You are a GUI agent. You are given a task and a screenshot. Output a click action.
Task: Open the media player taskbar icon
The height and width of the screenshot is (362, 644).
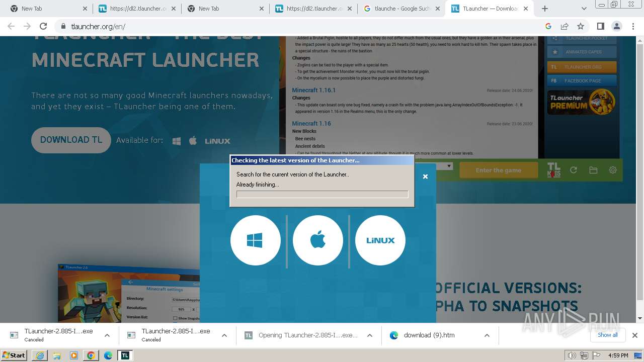click(74, 355)
